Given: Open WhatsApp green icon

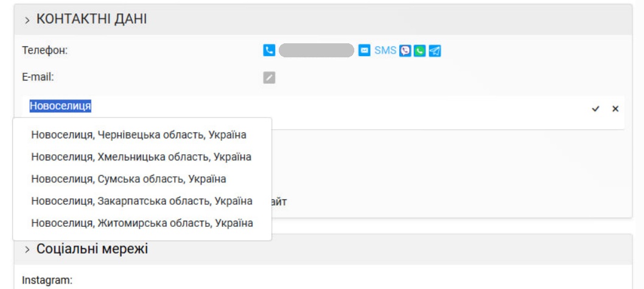Looking at the screenshot, I should (x=420, y=51).
